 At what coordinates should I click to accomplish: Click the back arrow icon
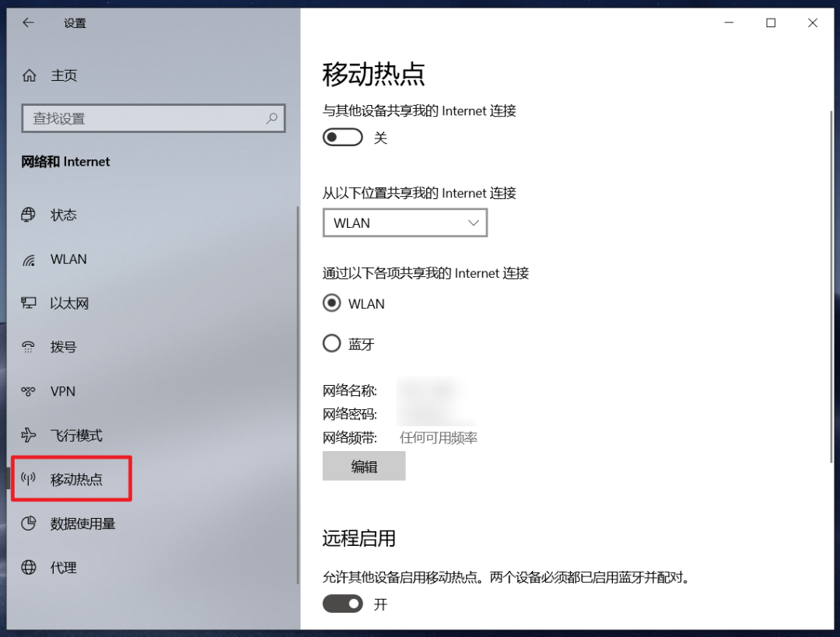coord(28,23)
